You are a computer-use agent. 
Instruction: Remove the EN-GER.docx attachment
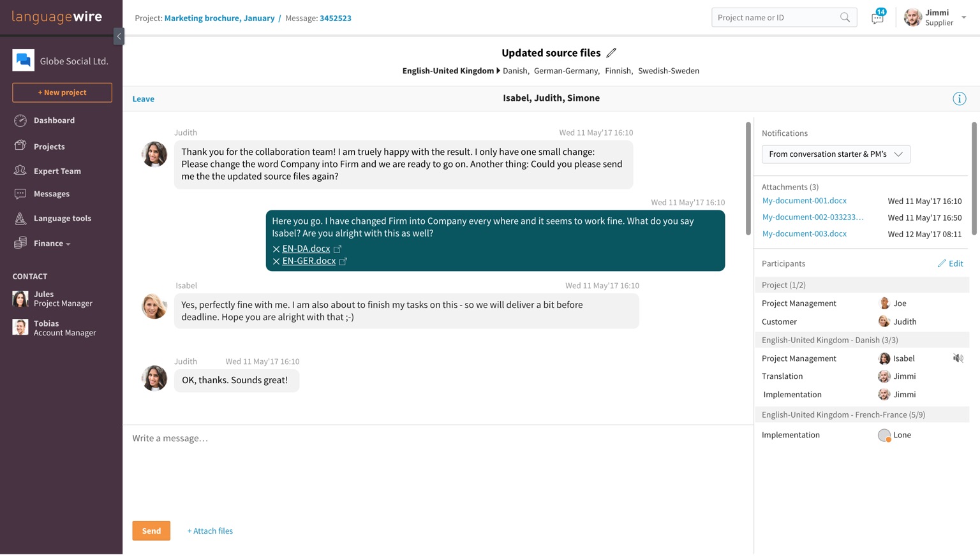pyautogui.click(x=276, y=261)
